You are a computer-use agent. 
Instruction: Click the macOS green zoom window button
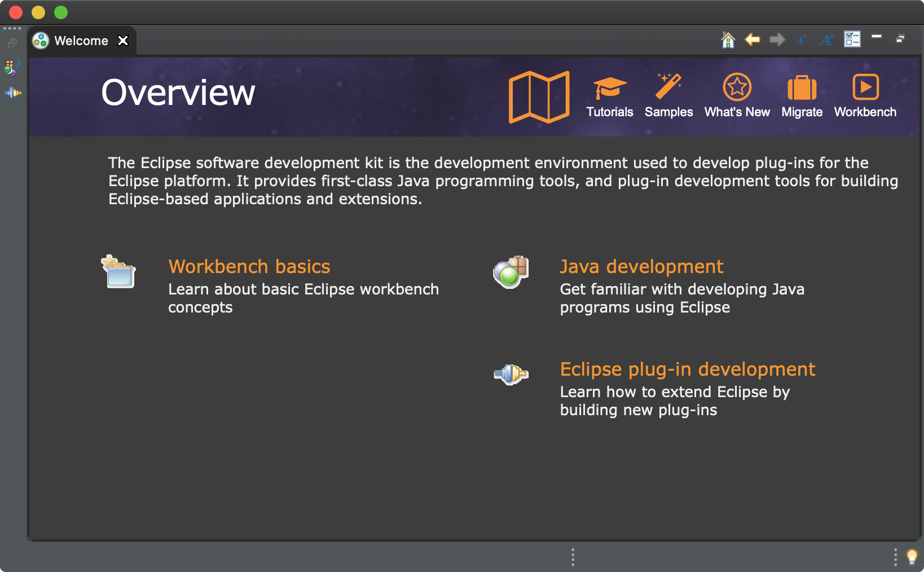[61, 12]
